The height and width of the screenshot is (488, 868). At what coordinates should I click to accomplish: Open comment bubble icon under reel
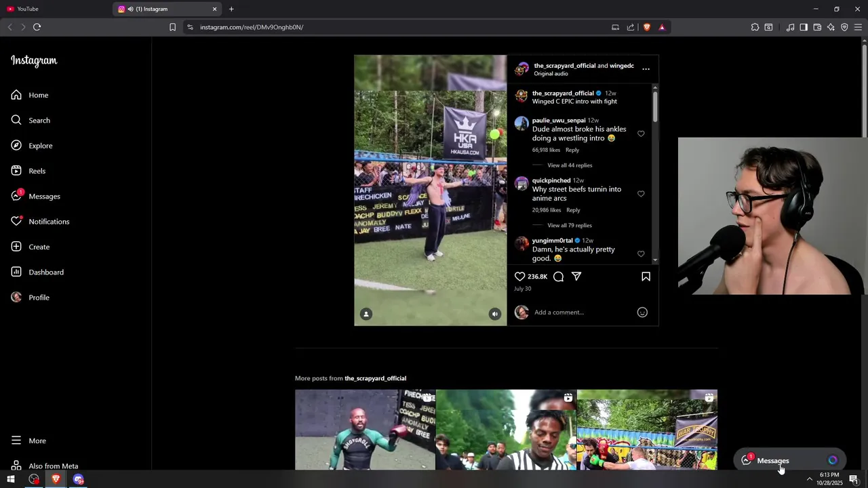coord(558,277)
